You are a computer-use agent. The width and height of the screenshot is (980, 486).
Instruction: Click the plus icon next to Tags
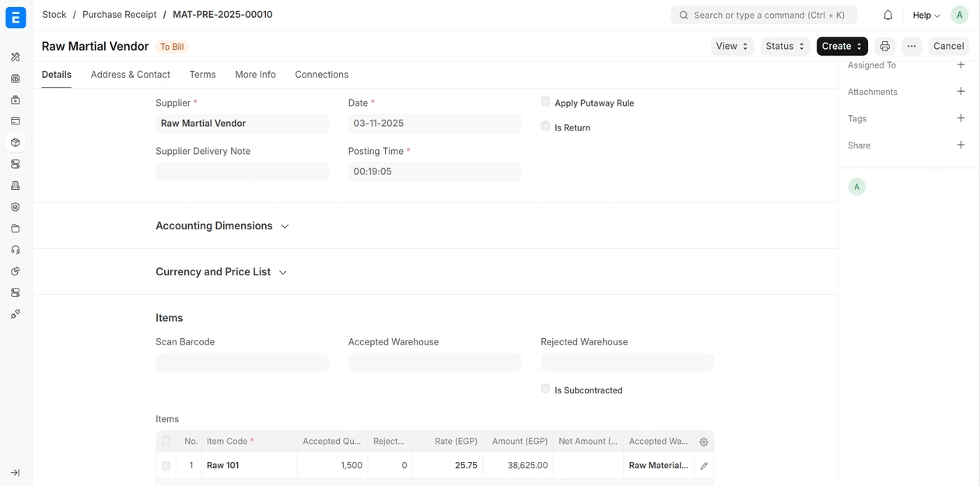[961, 118]
